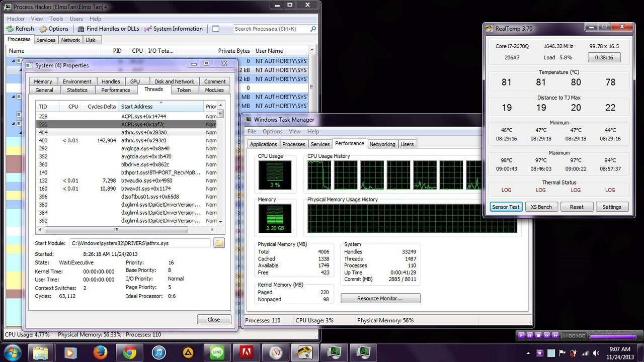Open the Comment tab in System Properties

coord(215,81)
